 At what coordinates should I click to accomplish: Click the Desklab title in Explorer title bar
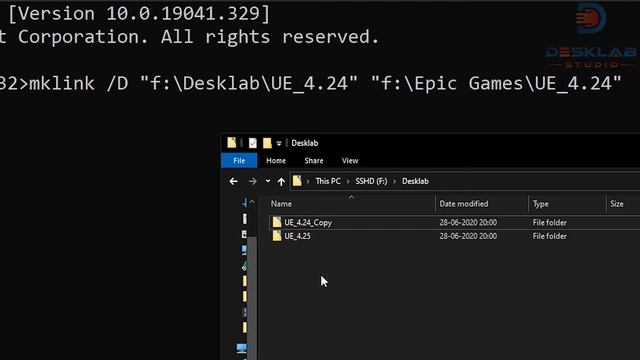click(x=304, y=143)
